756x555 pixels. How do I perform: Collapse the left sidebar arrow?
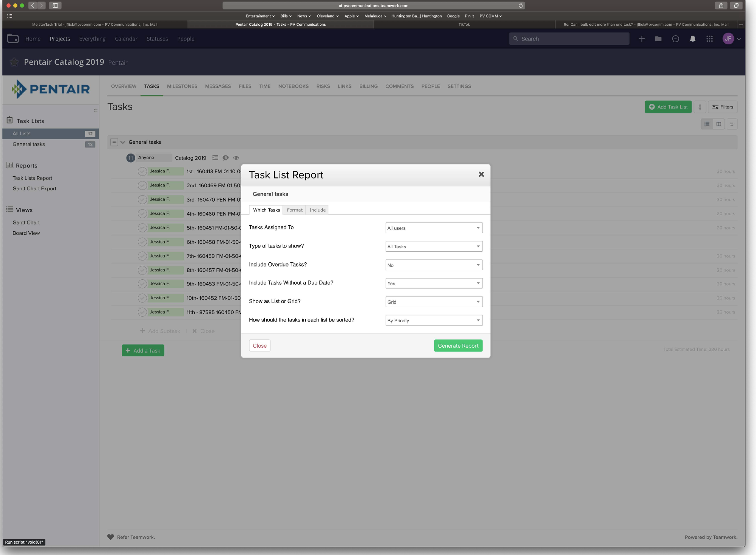coord(95,110)
